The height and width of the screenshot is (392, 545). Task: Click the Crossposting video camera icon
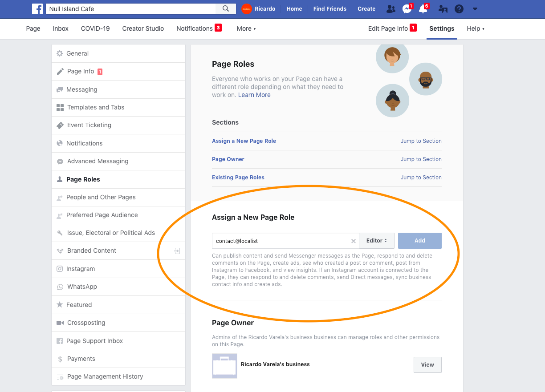[60, 323]
